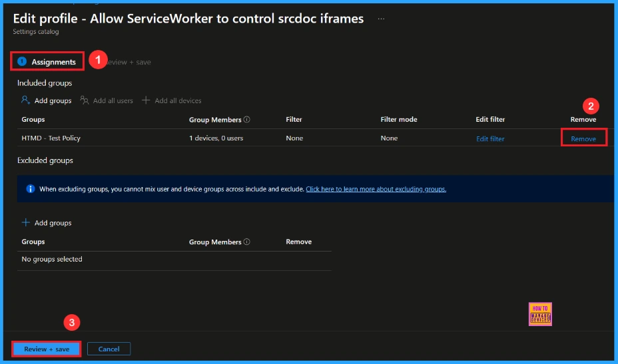Click the Add all devices option

[171, 100]
